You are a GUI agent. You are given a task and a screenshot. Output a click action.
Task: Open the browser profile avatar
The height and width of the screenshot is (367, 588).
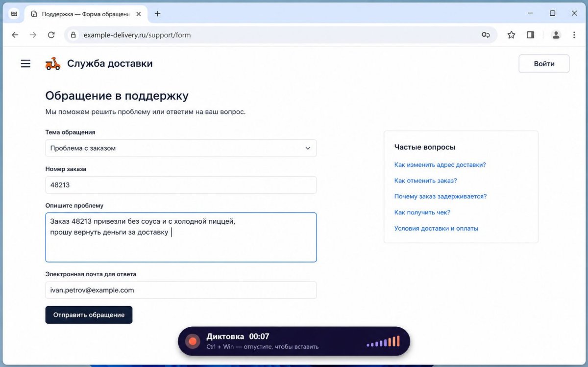556,35
